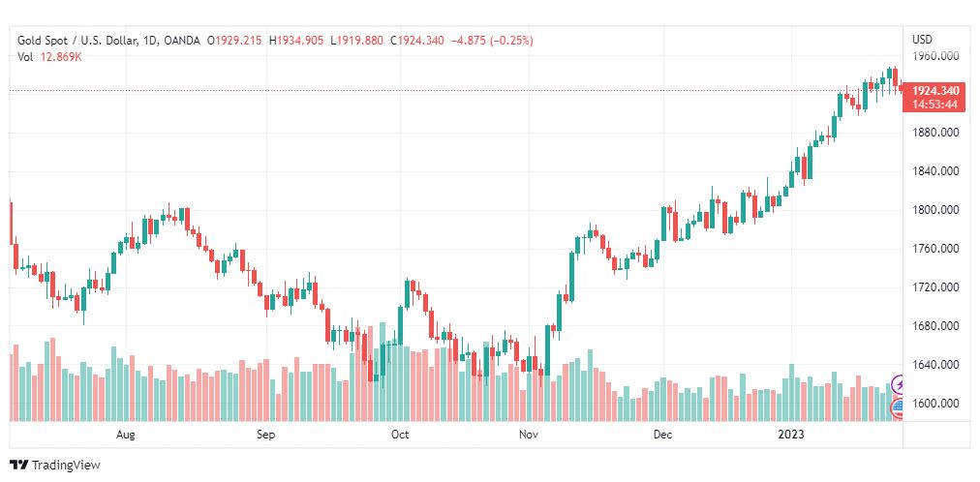
Task: Click the Sep label on time axis
Action: coord(266,436)
